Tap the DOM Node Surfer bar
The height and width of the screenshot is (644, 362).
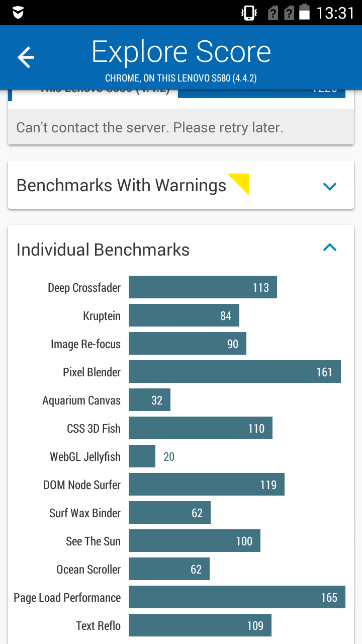(x=207, y=485)
